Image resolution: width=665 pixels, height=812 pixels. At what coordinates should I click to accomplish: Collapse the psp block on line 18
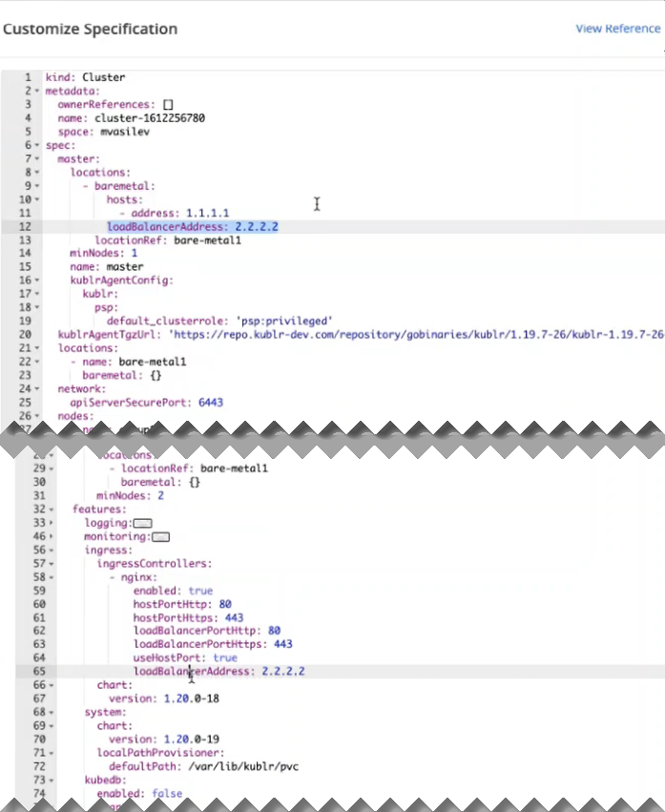click(37, 307)
